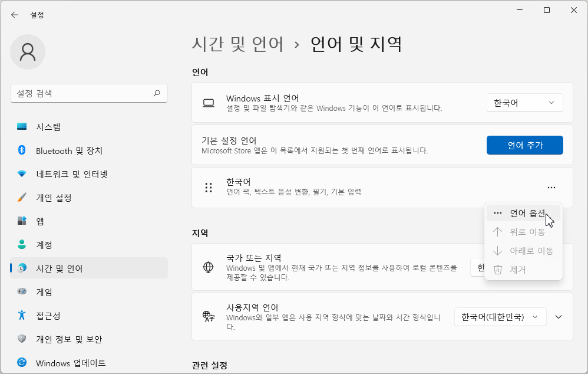Image resolution: width=588 pixels, height=374 pixels.
Task: Click the 계정 person icon
Action: pos(22,244)
